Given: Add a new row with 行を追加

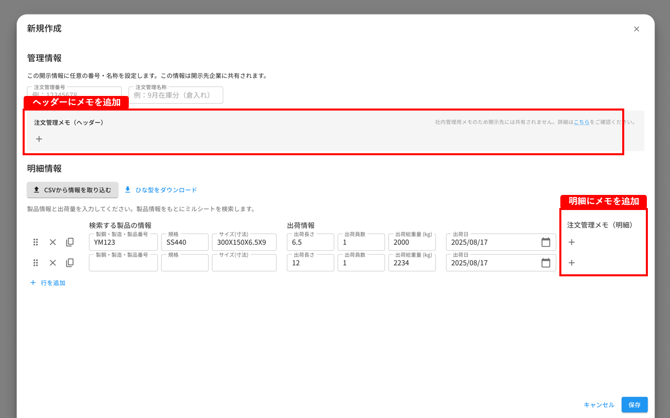Looking at the screenshot, I should click(47, 283).
